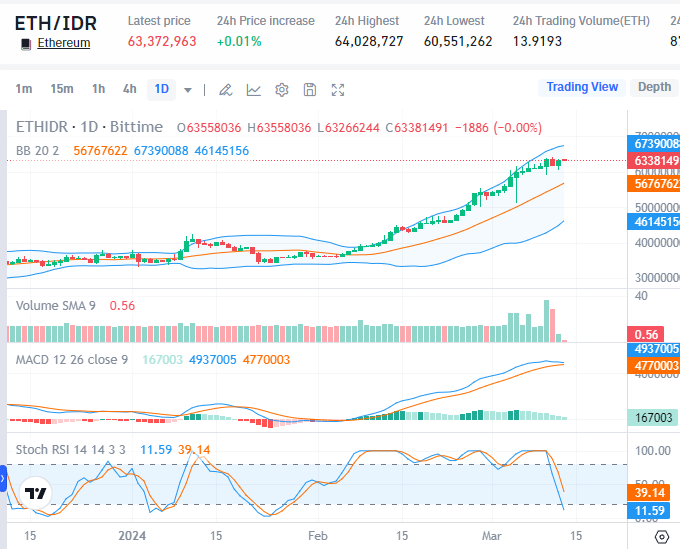This screenshot has width=680, height=549.
Task: Select the 15m timeframe
Action: (x=62, y=89)
